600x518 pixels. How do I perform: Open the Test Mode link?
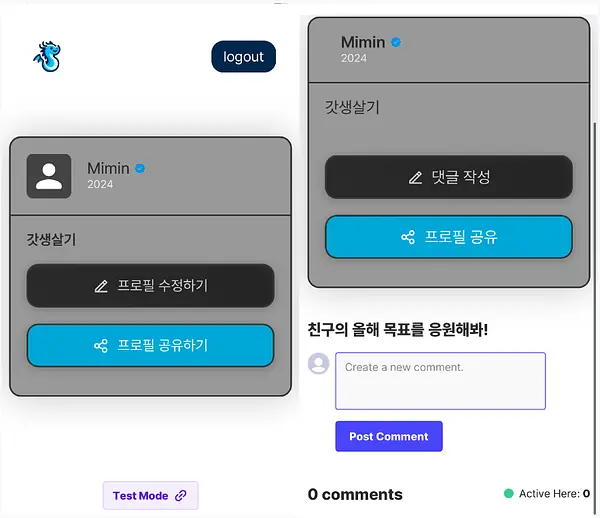150,495
